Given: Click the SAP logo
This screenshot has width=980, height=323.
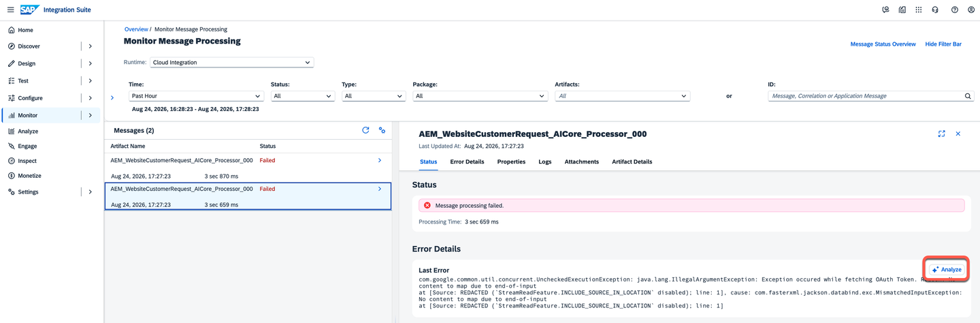Looking at the screenshot, I should (x=29, y=10).
